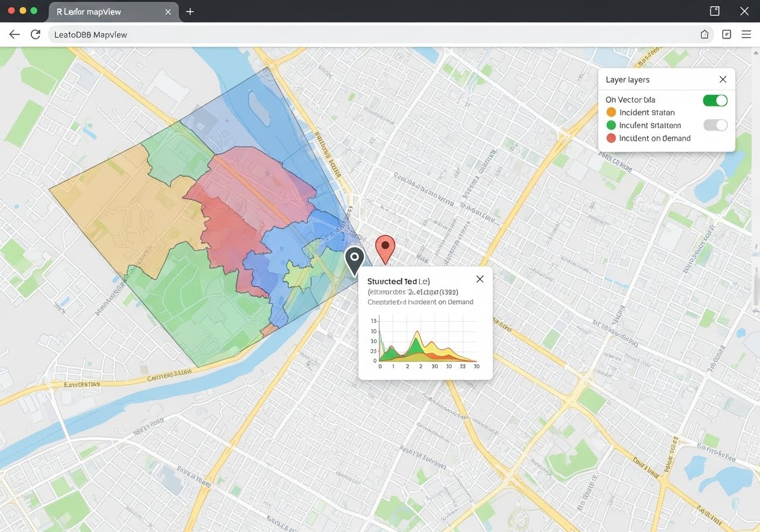Click the Incident on Demand layer label
760x532 pixels.
tap(654, 138)
